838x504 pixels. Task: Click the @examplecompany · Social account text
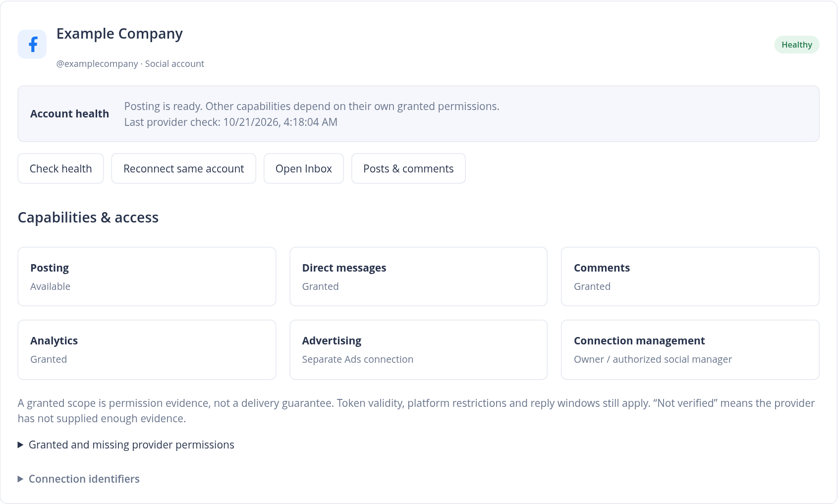click(130, 64)
